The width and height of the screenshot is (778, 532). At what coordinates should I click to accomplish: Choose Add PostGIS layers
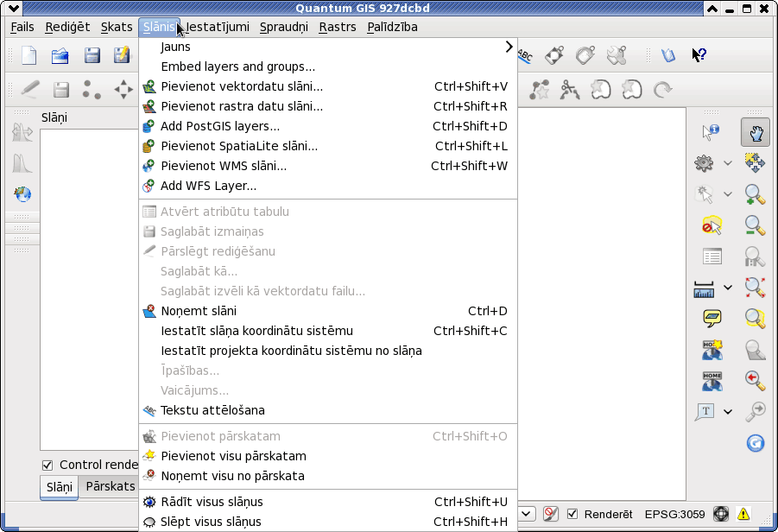[x=328, y=126]
